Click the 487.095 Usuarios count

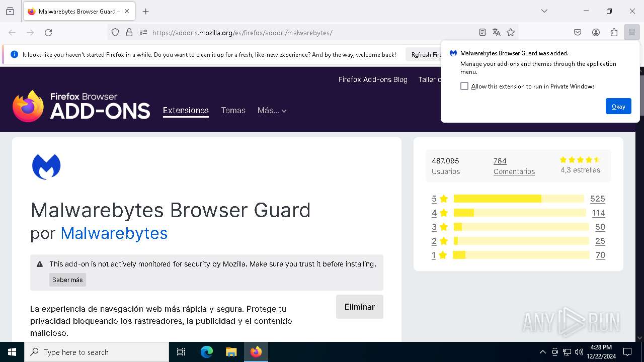tap(446, 166)
